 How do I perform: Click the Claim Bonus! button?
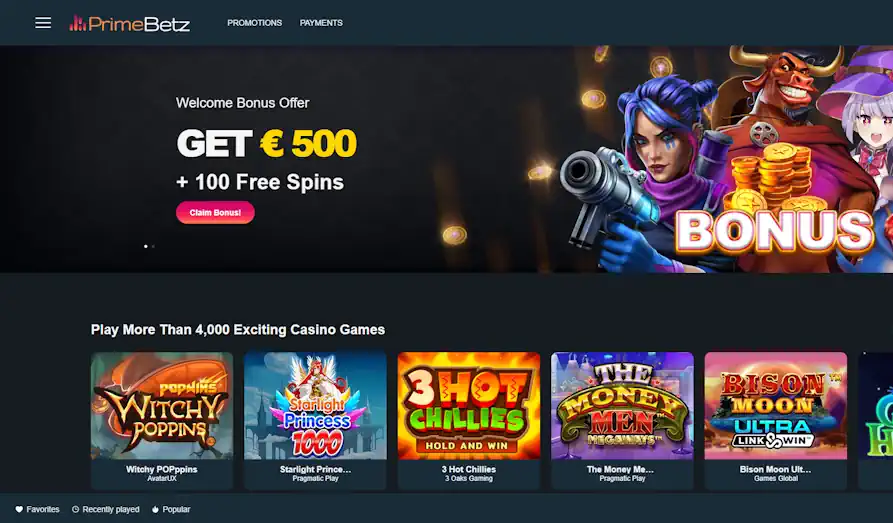pyautogui.click(x=215, y=213)
